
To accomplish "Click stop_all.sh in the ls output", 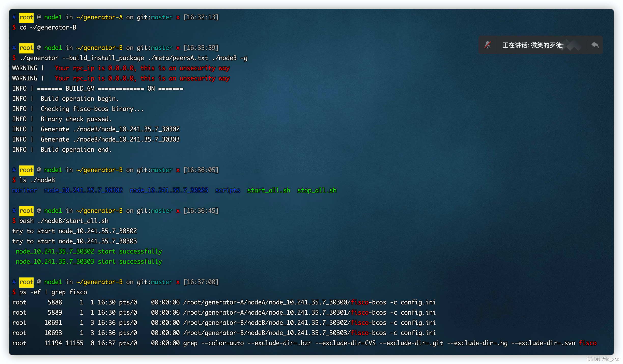I will click(x=317, y=190).
